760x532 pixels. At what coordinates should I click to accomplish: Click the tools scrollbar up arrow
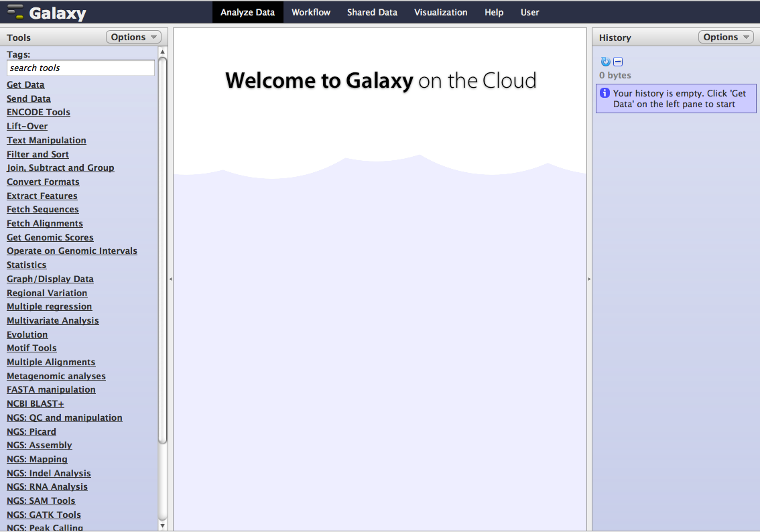coord(162,52)
